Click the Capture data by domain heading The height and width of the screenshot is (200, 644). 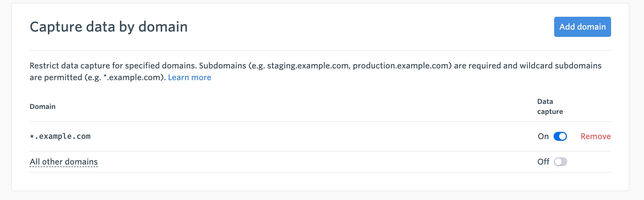109,27
